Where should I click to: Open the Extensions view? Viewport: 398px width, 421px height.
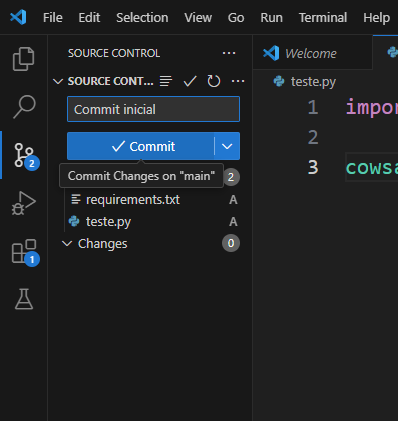pos(25,252)
